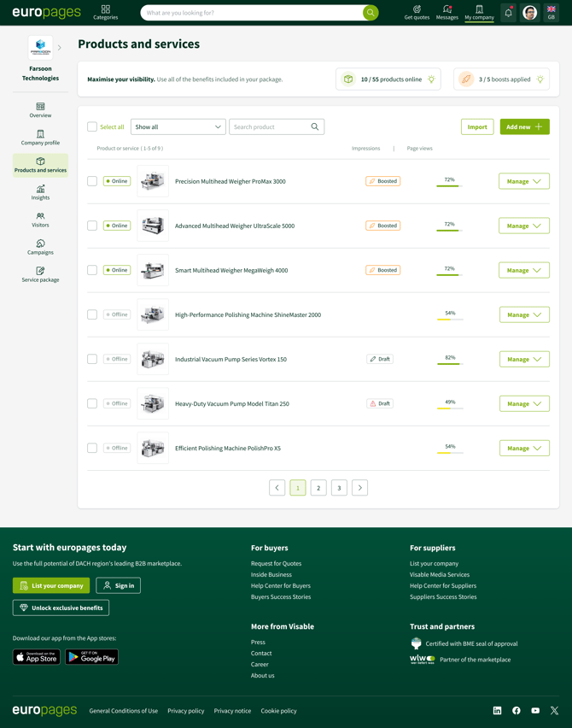Open the Show all filter dropdown
The width and height of the screenshot is (572, 728).
[x=178, y=126]
